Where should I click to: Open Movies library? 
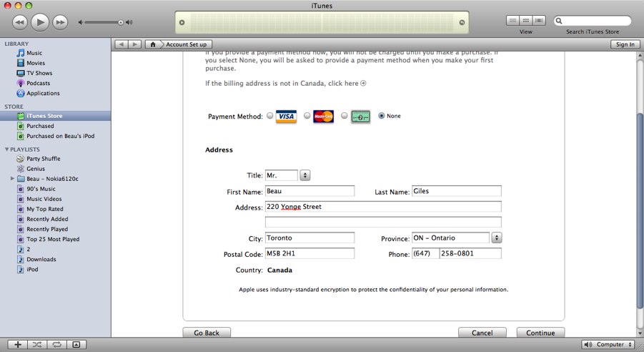[x=36, y=63]
